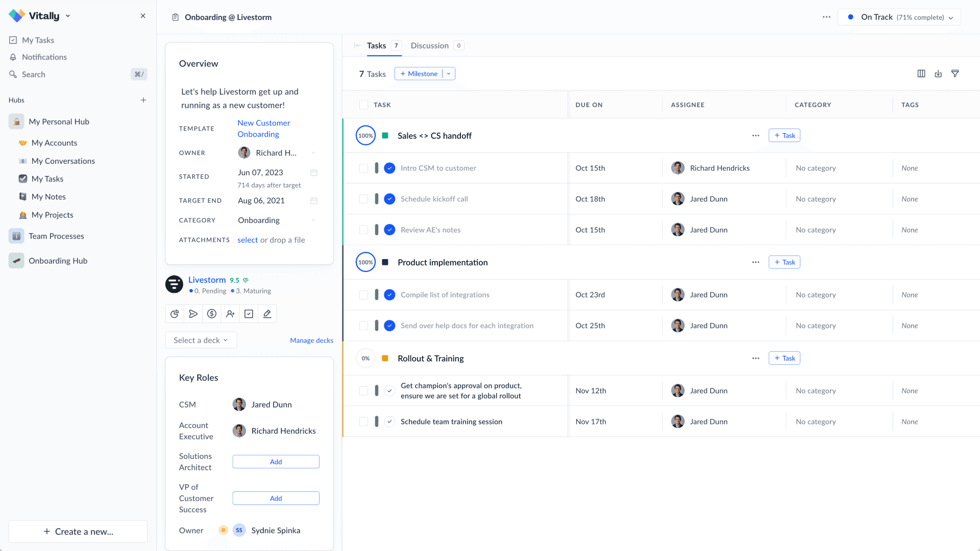Click the New Customer Onboarding template link
Viewport: 980px width, 551px height.
click(x=264, y=129)
